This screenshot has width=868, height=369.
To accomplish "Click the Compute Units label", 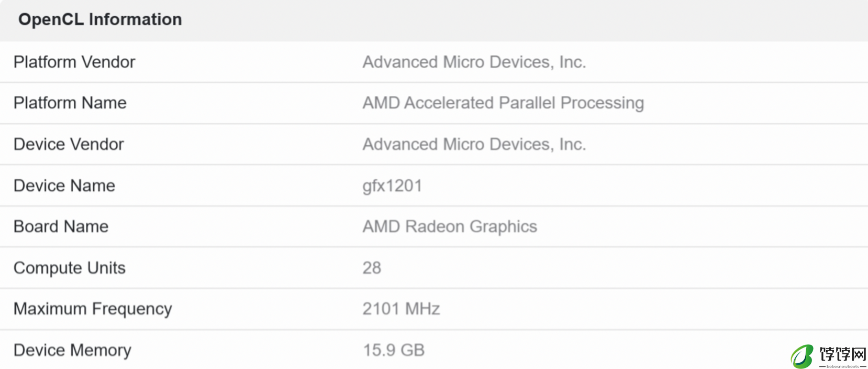I will tap(70, 268).
